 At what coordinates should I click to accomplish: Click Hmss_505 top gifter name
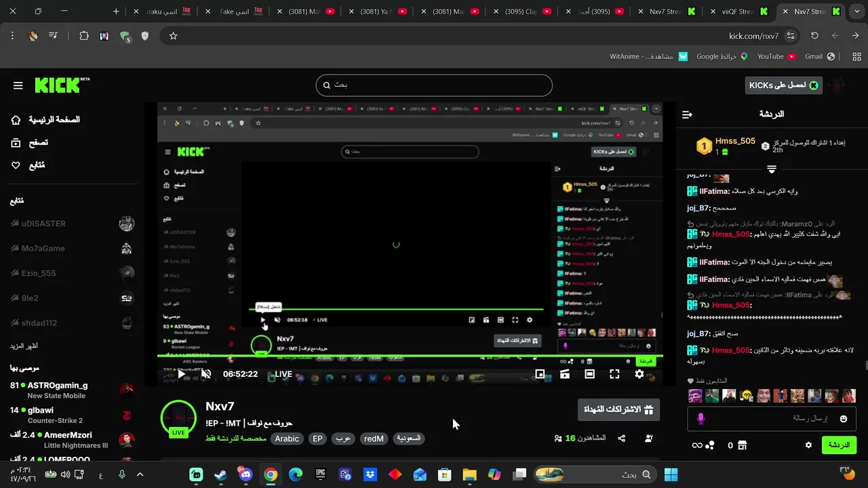click(x=735, y=141)
